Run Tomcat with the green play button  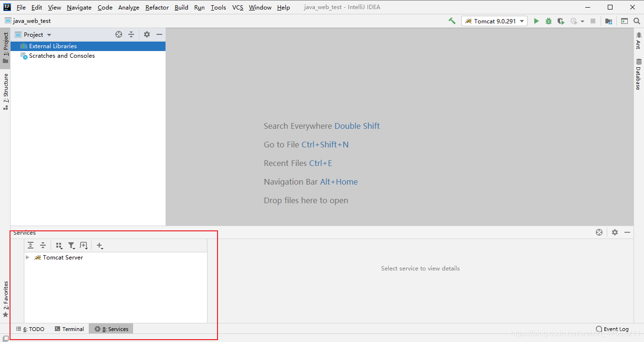(x=536, y=21)
